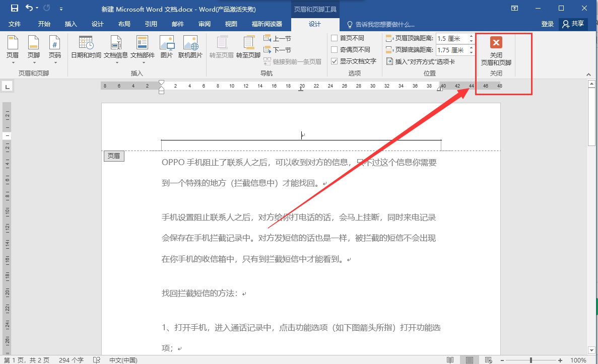
Task: Switch to web layout view
Action: pos(488,360)
